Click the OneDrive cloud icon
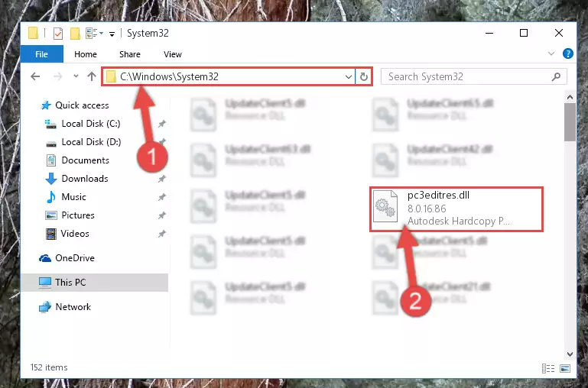The height and width of the screenshot is (388, 588). pos(45,258)
